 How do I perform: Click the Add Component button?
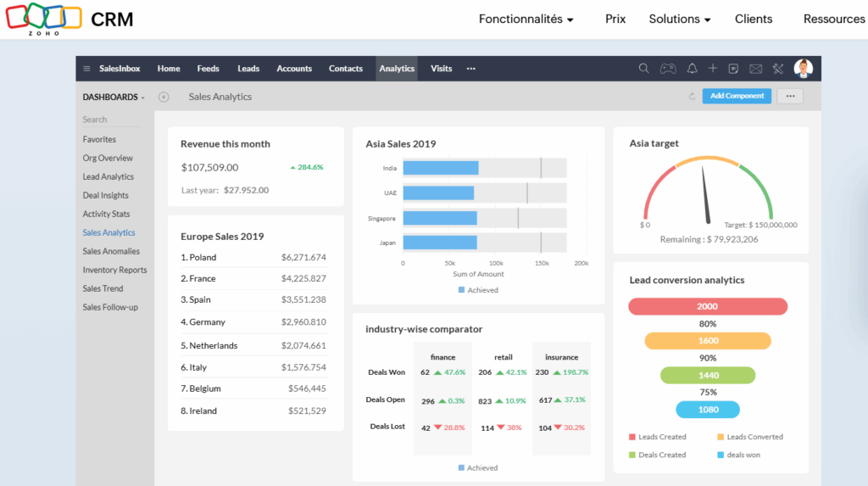737,96
